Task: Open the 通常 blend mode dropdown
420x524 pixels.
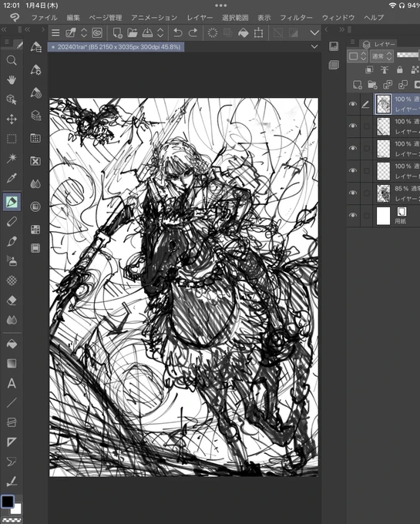Action: 381,56
